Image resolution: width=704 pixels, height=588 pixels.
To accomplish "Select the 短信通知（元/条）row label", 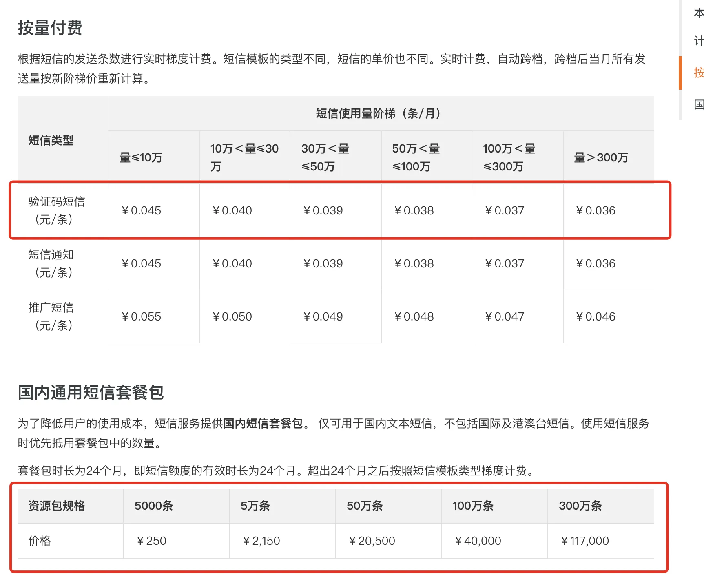I will (51, 263).
